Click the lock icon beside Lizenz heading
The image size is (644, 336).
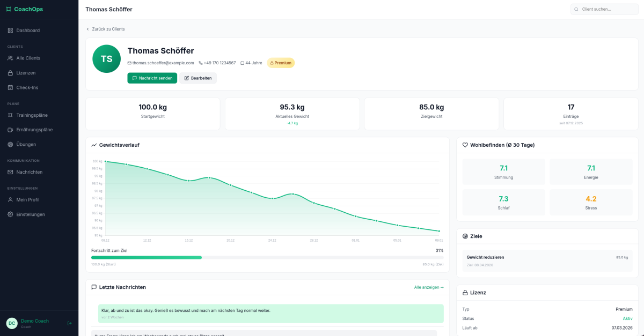coord(464,292)
